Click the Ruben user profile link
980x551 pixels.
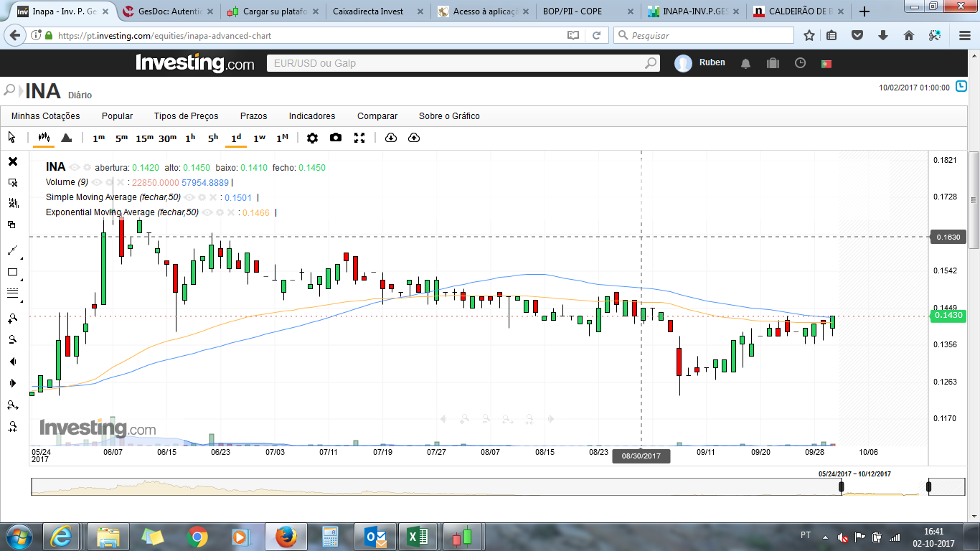coord(712,63)
